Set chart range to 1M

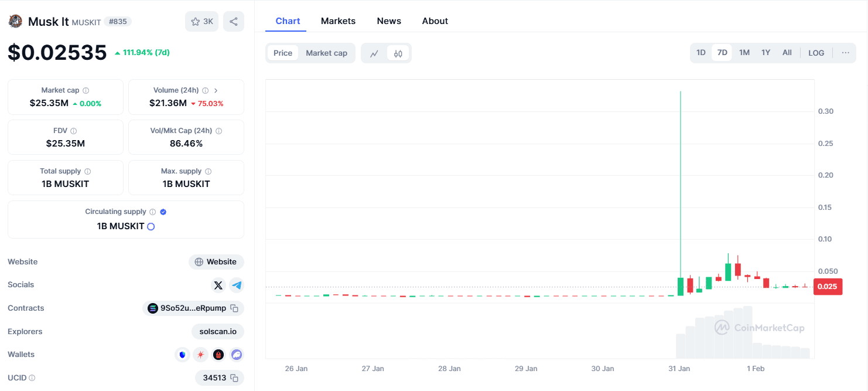744,53
